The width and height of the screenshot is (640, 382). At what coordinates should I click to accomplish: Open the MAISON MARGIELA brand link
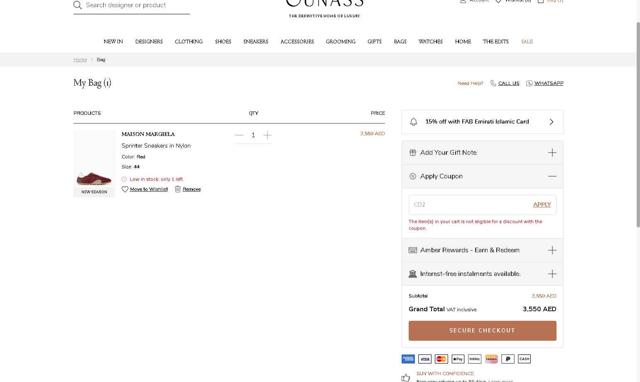pos(148,134)
